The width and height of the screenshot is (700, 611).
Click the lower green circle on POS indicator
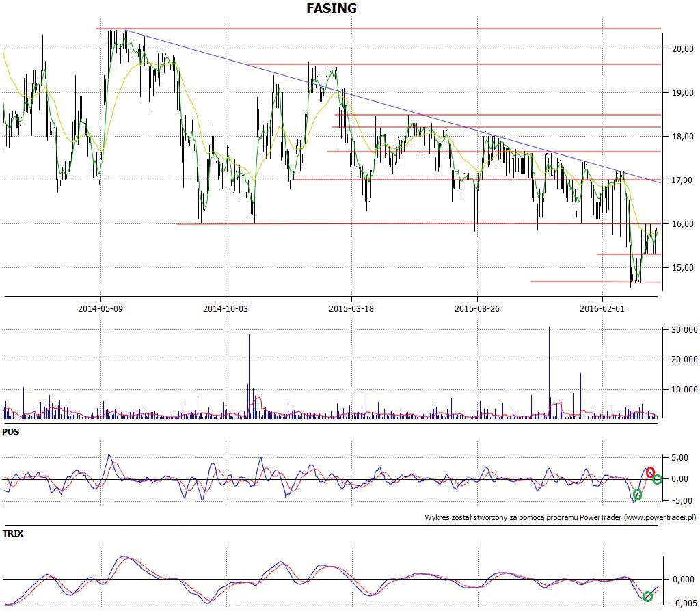click(x=637, y=495)
